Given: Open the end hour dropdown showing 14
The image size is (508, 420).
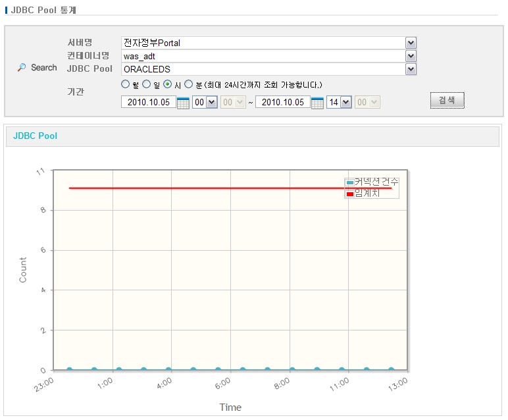Looking at the screenshot, I should coord(345,102).
